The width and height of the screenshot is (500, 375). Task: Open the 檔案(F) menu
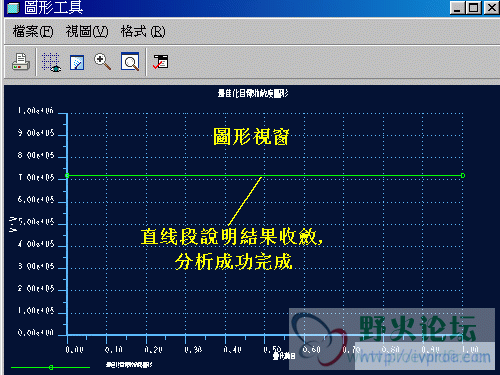click(33, 32)
